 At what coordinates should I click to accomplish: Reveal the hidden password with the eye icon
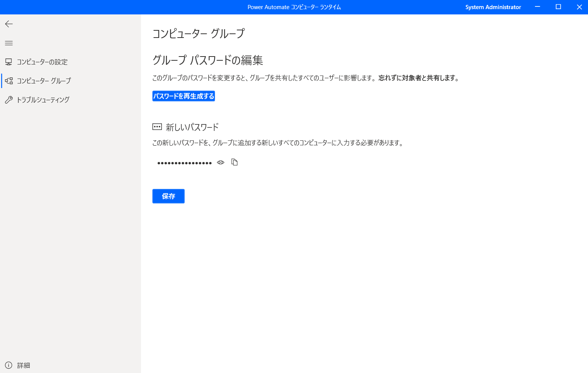220,162
